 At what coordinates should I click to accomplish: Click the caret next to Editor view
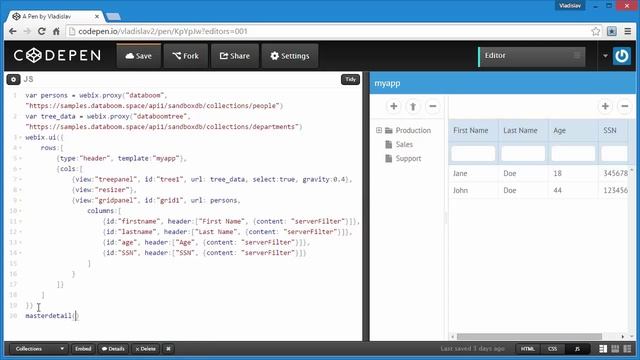pos(605,56)
